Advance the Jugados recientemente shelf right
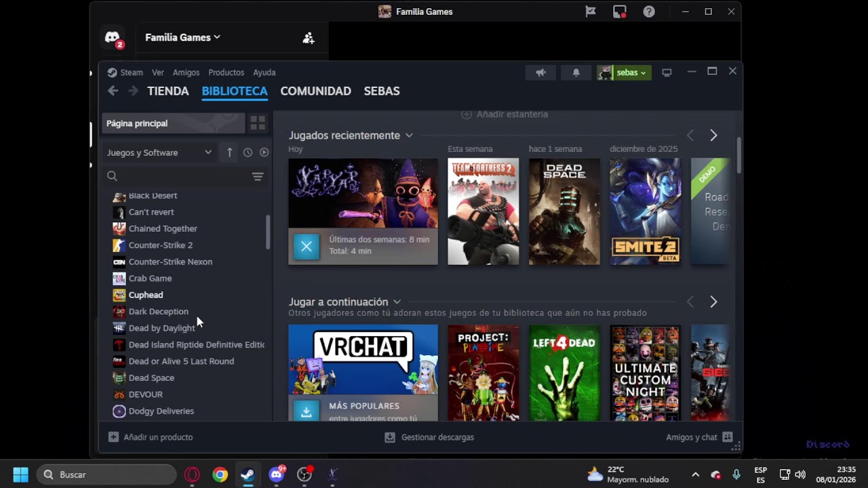This screenshot has width=868, height=488. tap(713, 136)
